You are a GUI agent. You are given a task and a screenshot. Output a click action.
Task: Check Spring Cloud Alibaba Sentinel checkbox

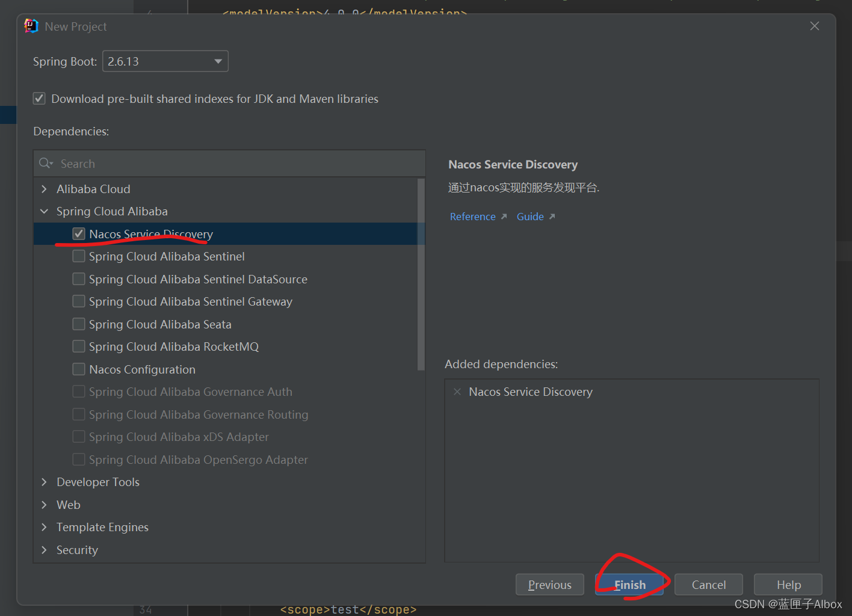pyautogui.click(x=79, y=256)
